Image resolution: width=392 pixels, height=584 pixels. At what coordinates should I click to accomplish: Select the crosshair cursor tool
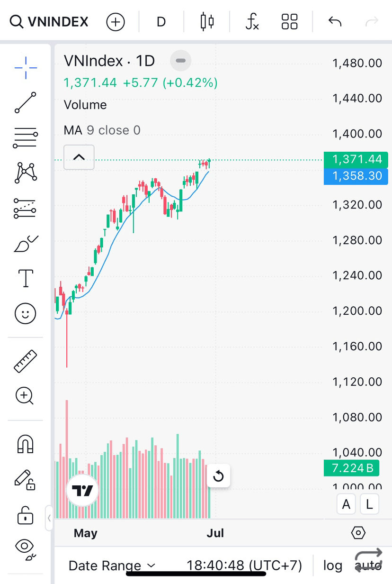tap(26, 68)
